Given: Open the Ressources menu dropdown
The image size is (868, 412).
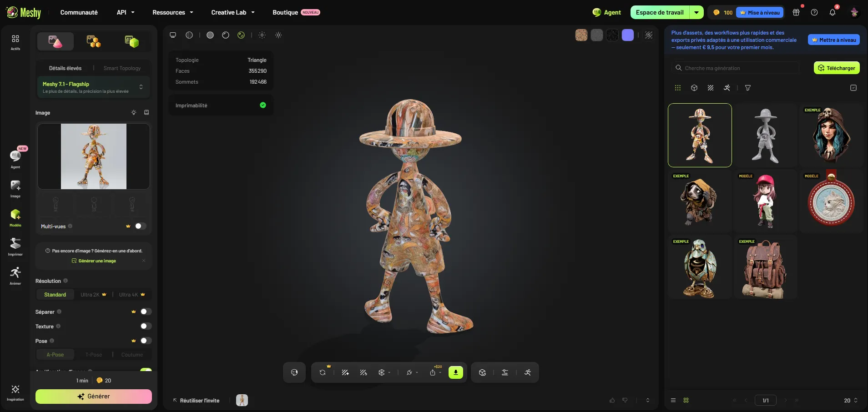Looking at the screenshot, I should tap(173, 12).
